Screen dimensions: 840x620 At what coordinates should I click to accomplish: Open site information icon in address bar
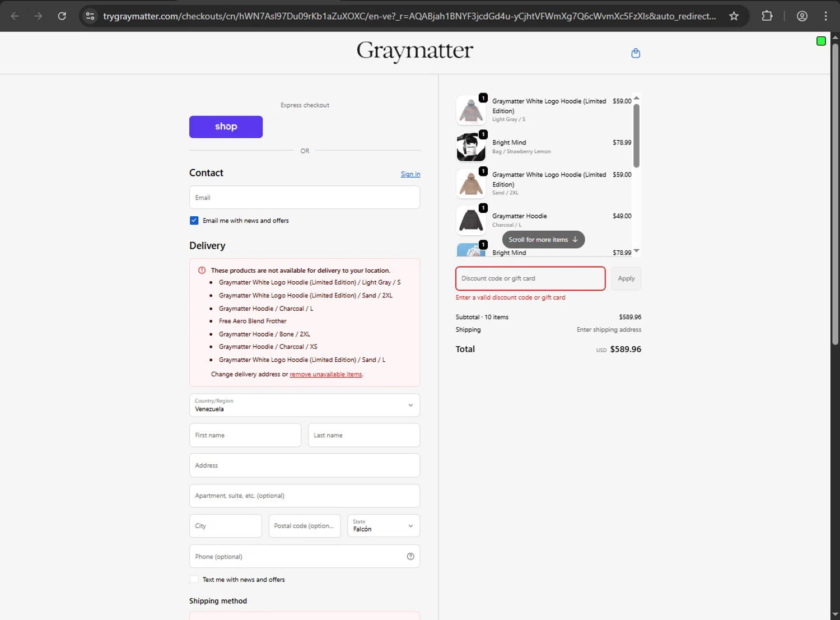[90, 16]
